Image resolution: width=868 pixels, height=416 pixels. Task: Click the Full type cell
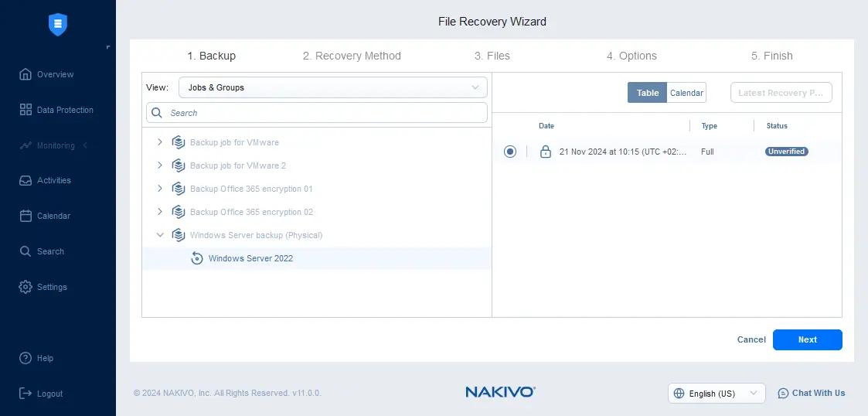pos(707,152)
